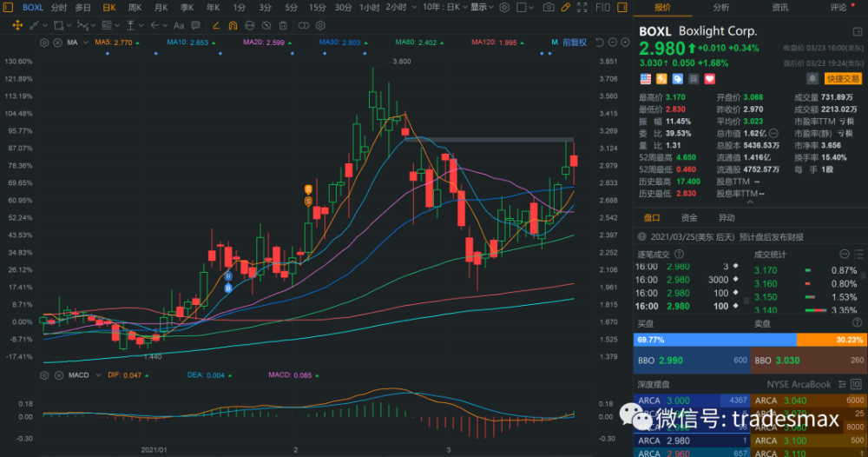Select the arrow annotation tool

155,25
